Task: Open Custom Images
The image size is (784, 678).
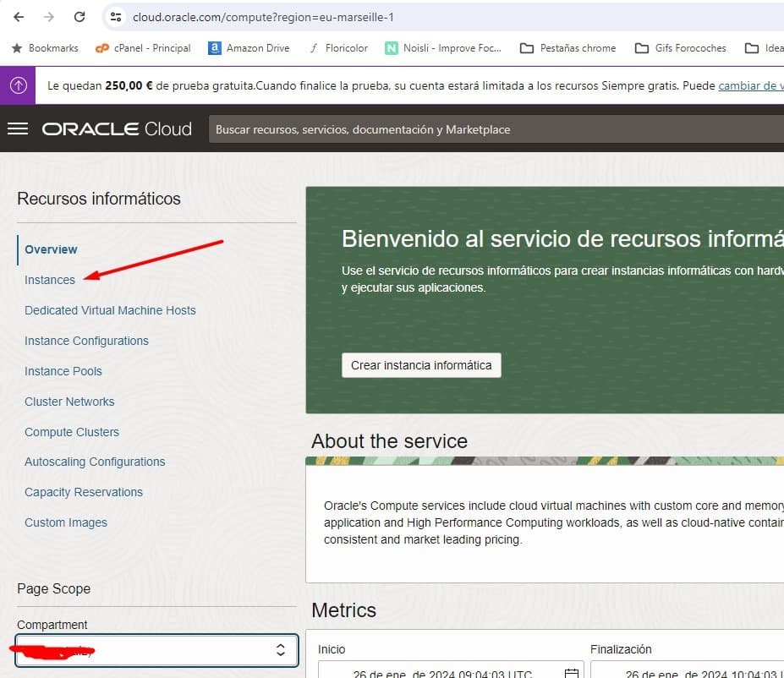Action: click(66, 522)
